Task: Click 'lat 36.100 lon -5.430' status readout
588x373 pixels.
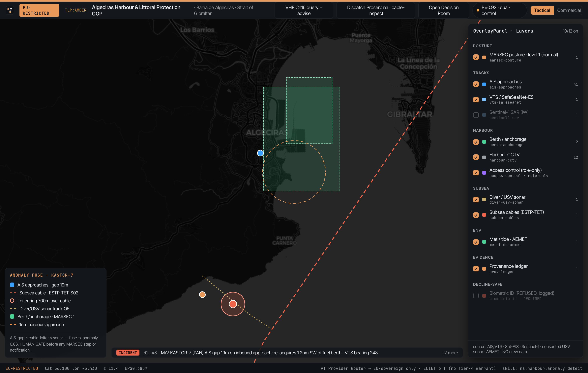Action: coord(71,368)
